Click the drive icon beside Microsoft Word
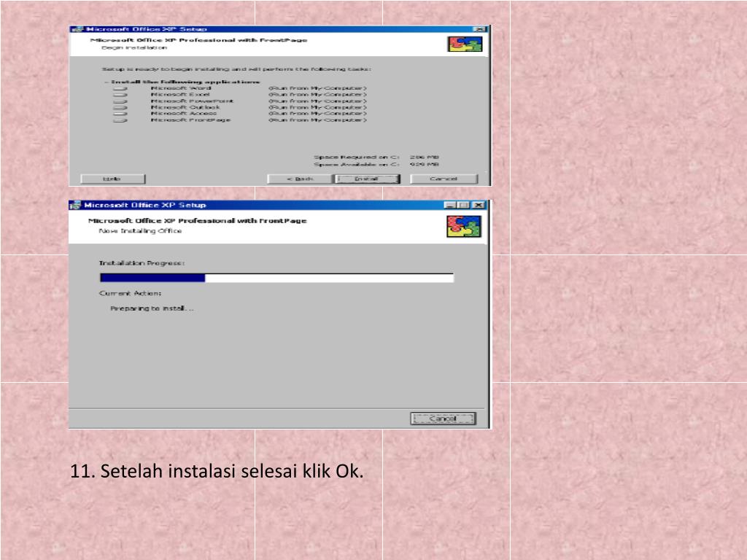Viewport: 747px width, 560px height. (120, 88)
